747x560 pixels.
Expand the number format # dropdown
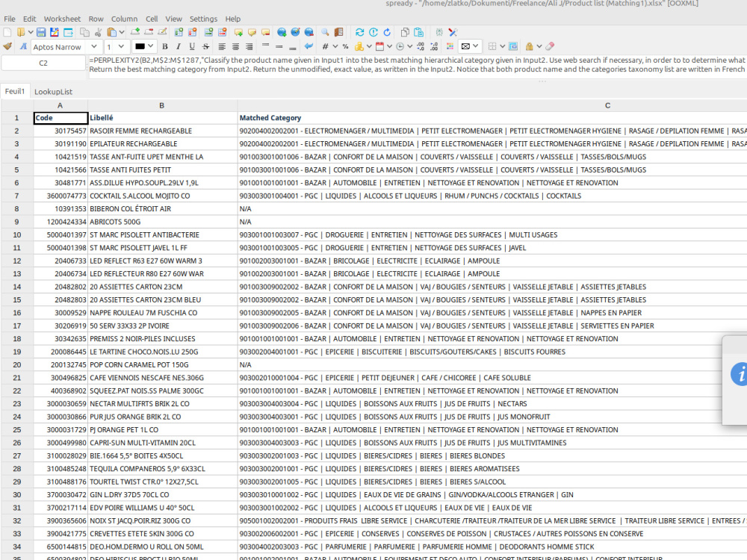[x=335, y=46]
